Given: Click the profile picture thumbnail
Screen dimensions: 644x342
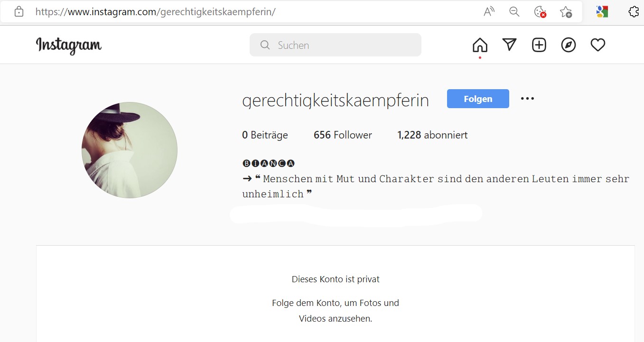Looking at the screenshot, I should (130, 150).
